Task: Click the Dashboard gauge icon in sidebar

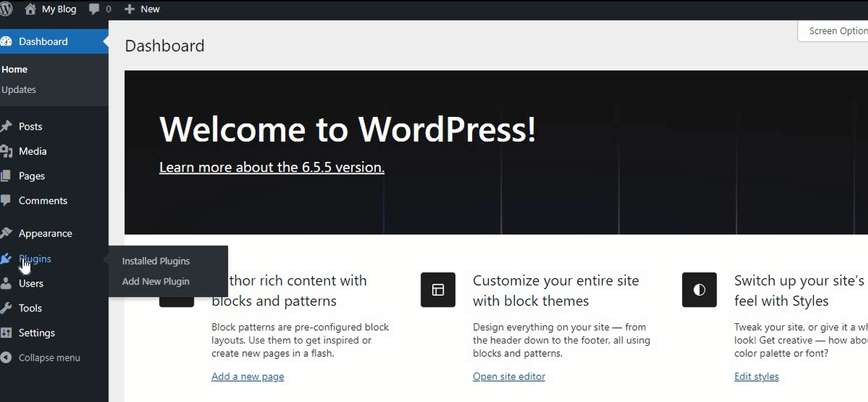Action: pos(6,42)
